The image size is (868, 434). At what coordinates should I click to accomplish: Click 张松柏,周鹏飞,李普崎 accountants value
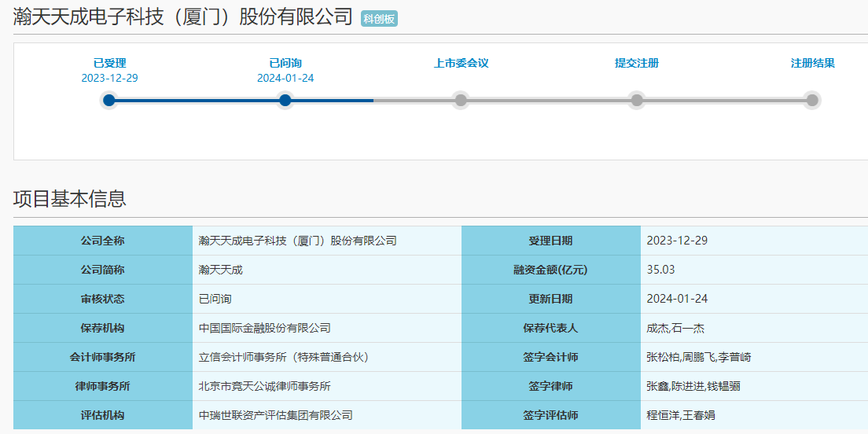click(x=699, y=357)
